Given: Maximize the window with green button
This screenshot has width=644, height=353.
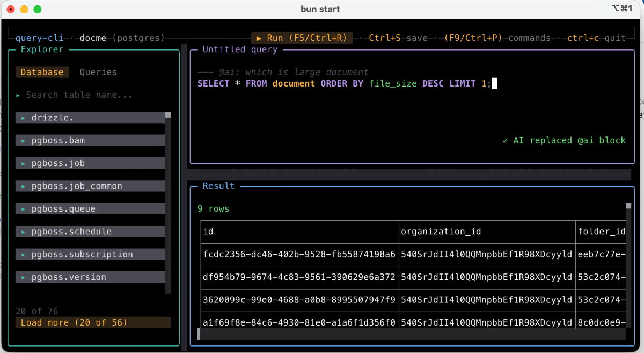Looking at the screenshot, I should pyautogui.click(x=38, y=9).
